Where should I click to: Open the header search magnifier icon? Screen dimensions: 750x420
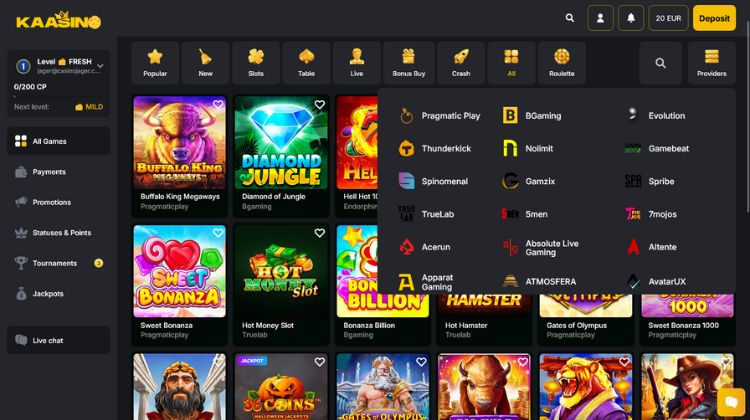coord(570,18)
